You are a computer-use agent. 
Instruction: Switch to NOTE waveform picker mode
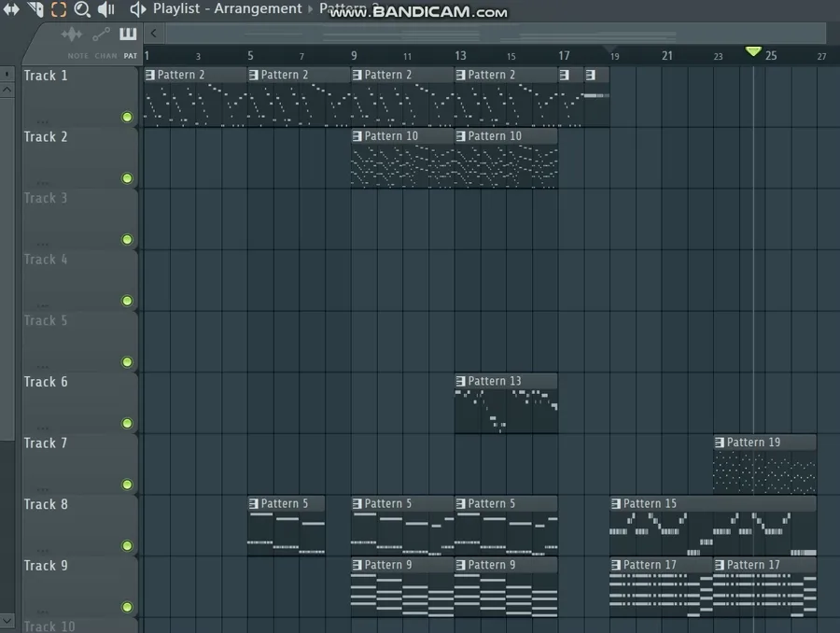(72, 35)
